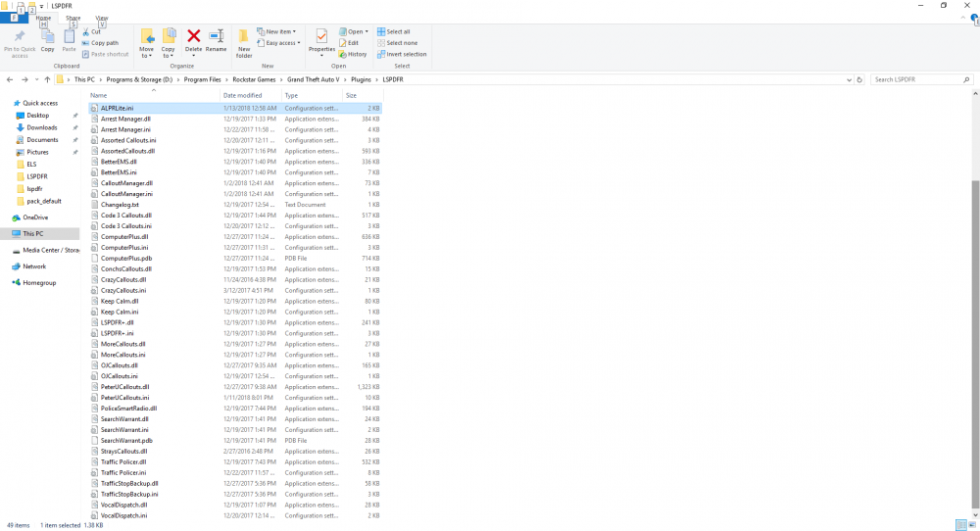Screen dimensions: 980x531
Task: Open recent locations dropdown arrow
Action: [36, 80]
